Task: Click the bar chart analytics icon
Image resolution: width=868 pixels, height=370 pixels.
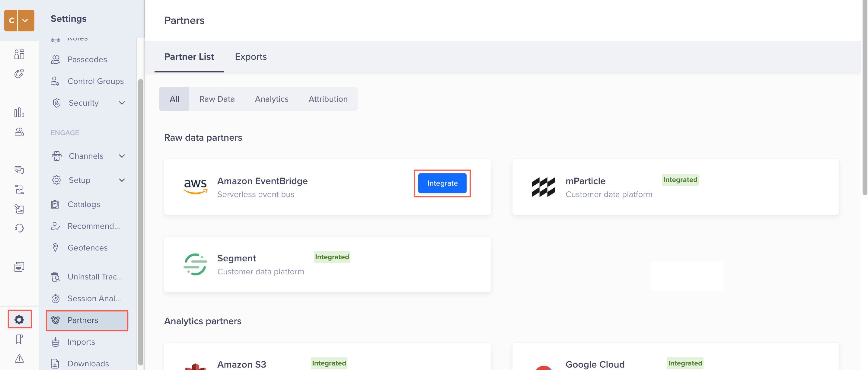Action: click(19, 112)
